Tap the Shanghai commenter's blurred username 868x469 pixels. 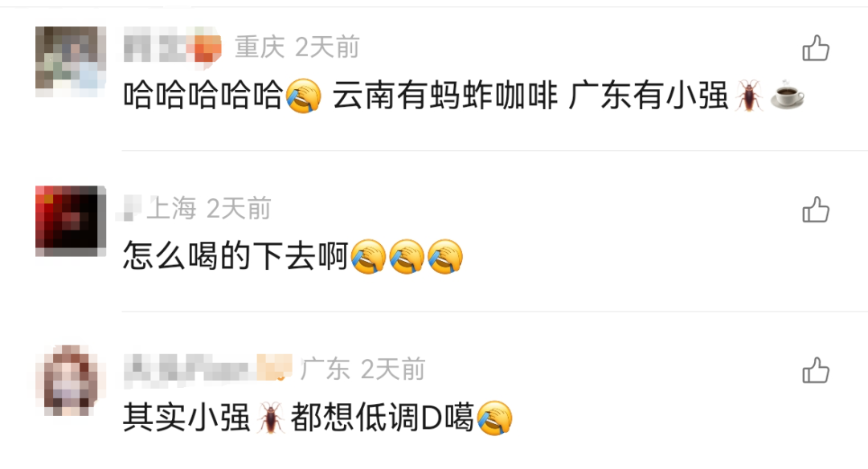(130, 209)
